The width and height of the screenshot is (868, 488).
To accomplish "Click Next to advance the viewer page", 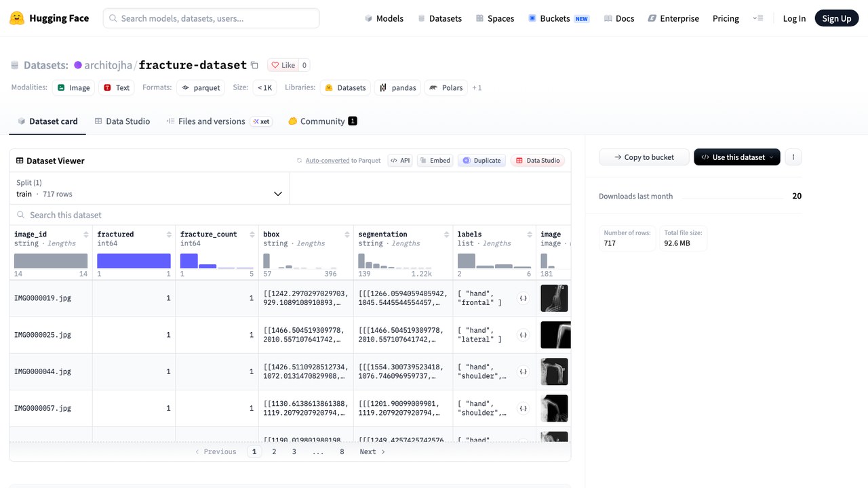I will (x=372, y=451).
